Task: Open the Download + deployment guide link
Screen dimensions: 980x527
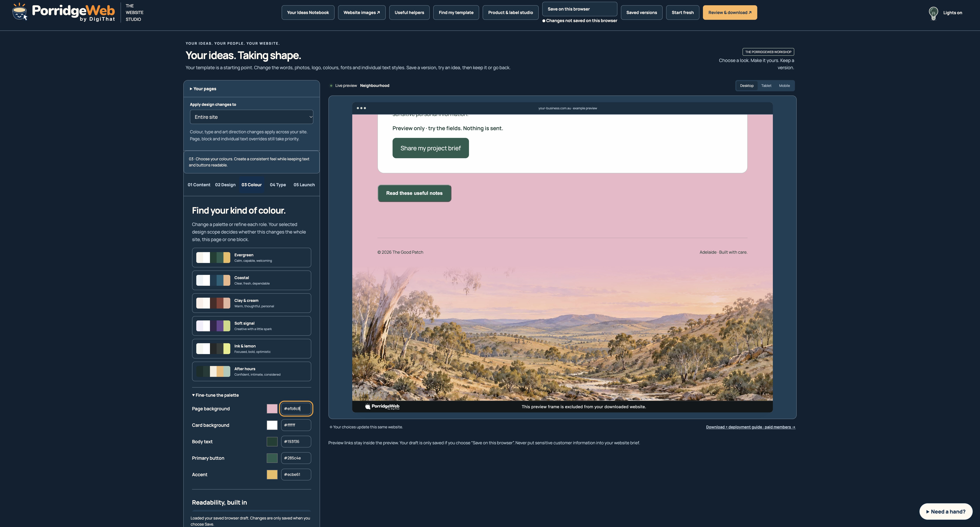Action: coord(751,427)
